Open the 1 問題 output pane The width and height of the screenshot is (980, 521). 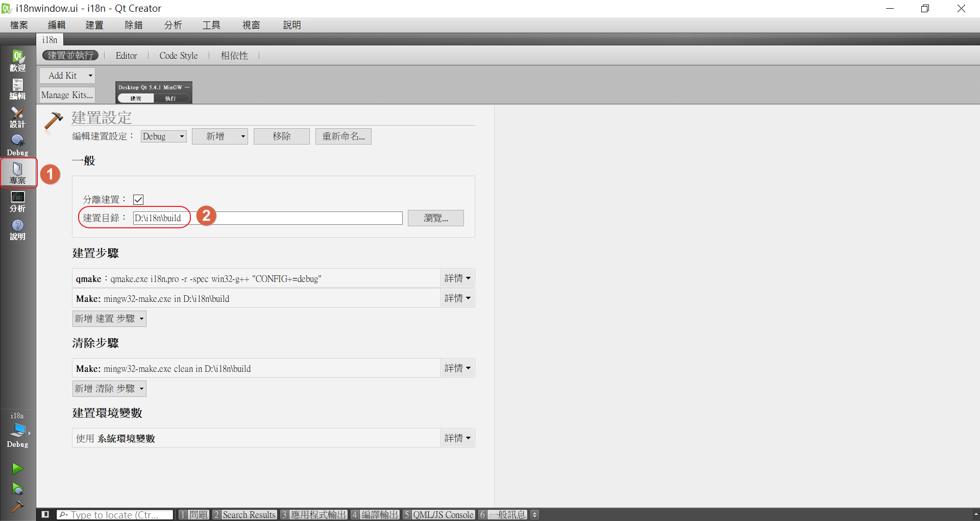coord(194,515)
